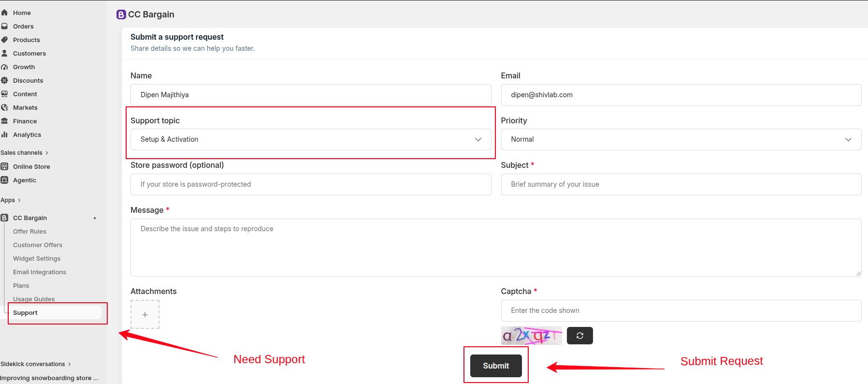Viewport: 868px width, 384px height.
Task: Click the Customers person icon
Action: [4, 53]
